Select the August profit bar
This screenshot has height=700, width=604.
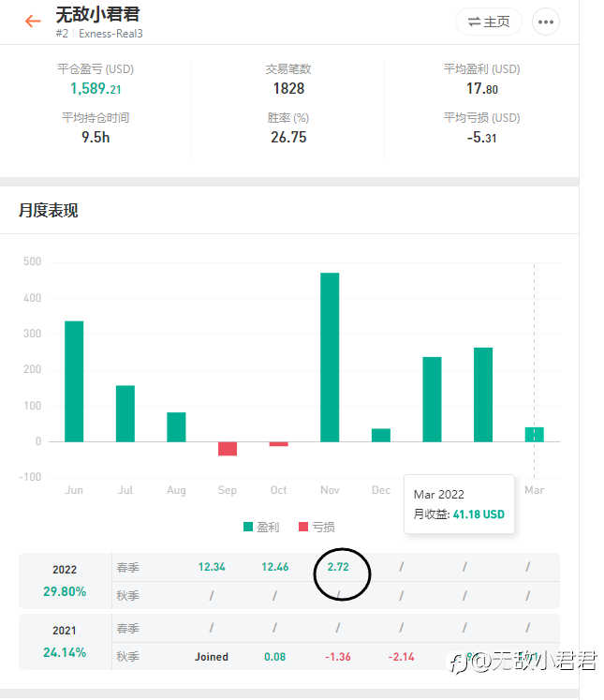coord(176,427)
